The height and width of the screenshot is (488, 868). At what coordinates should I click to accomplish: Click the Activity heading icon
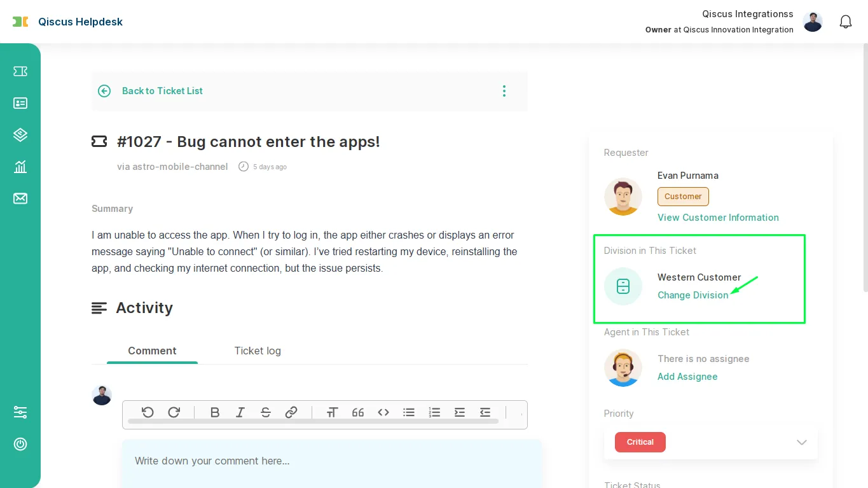[99, 308]
